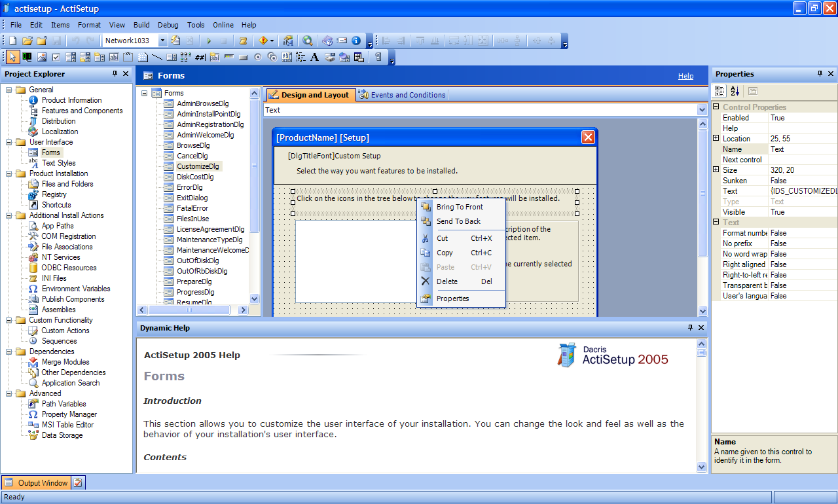Viewport: 838px width, 504px height.
Task: Select BrowseDlg in the forms list
Action: [193, 145]
